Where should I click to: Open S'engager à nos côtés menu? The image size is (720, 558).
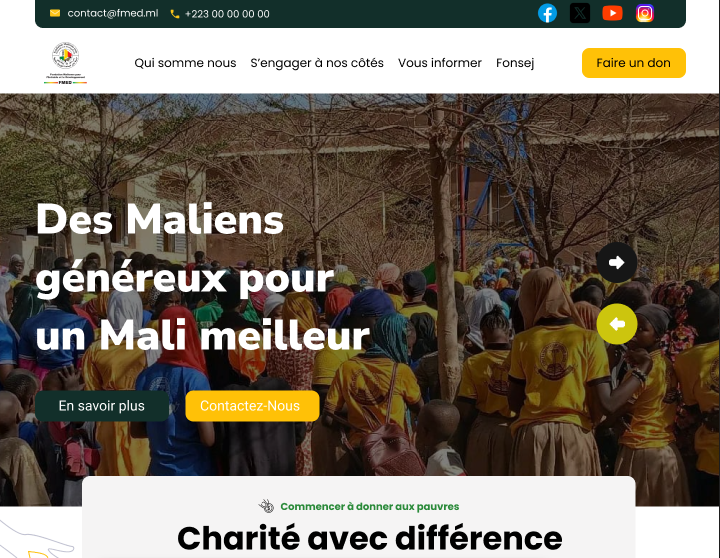(317, 63)
